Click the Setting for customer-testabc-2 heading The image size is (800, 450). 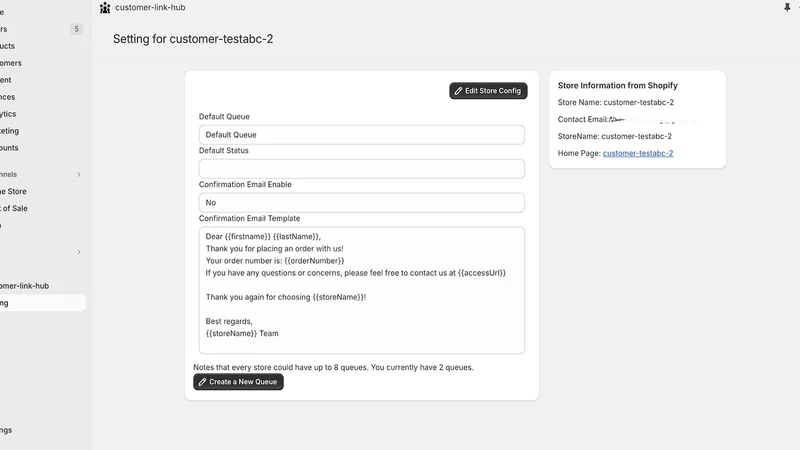click(193, 39)
